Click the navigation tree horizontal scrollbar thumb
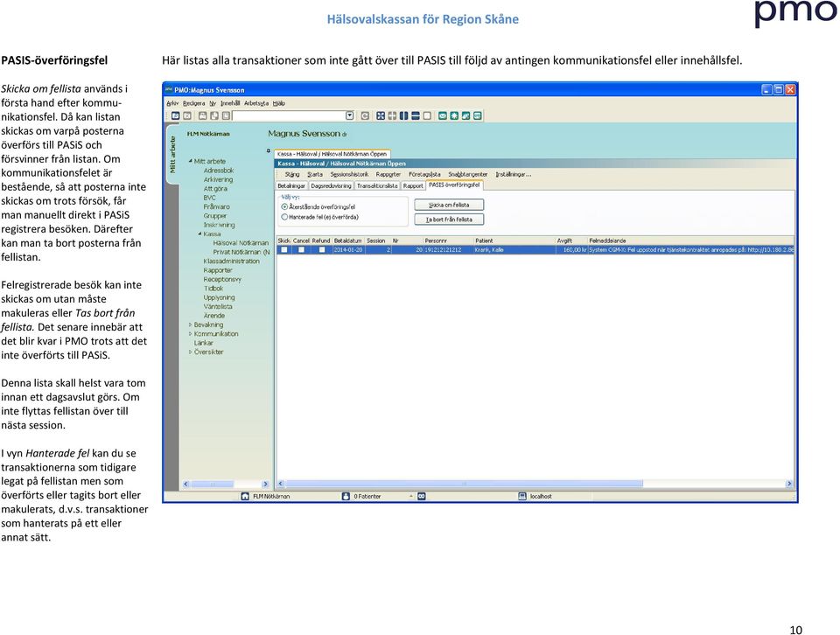This screenshot has height=635, width=840. point(213,484)
